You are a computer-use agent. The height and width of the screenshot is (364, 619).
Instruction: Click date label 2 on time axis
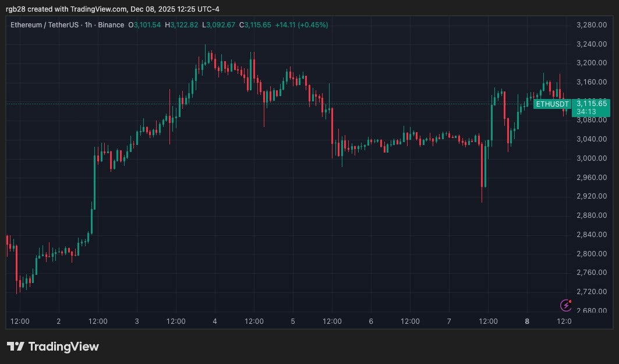coord(59,321)
